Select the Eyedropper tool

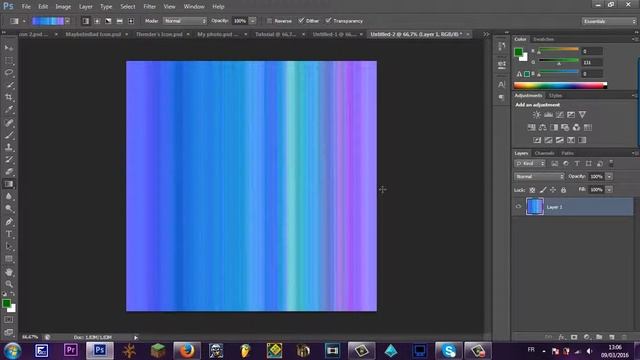(x=9, y=109)
